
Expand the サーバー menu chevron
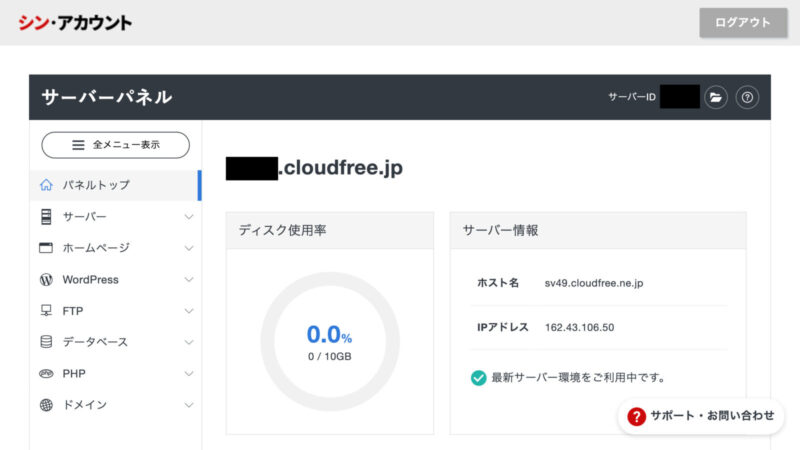(x=189, y=217)
